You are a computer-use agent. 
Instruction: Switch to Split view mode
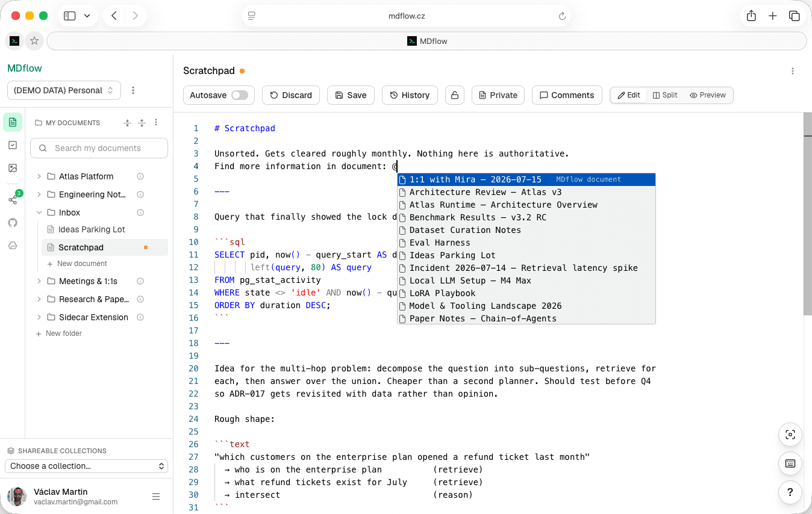pos(665,95)
